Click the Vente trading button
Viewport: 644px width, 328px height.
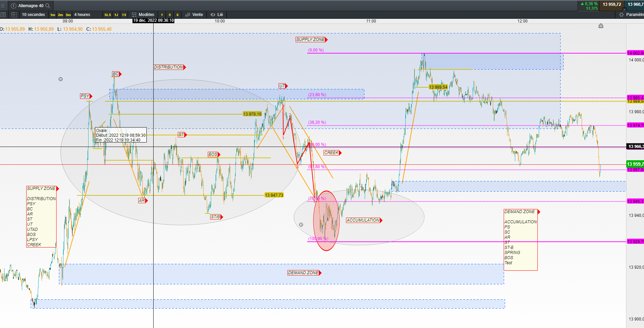click(x=194, y=15)
